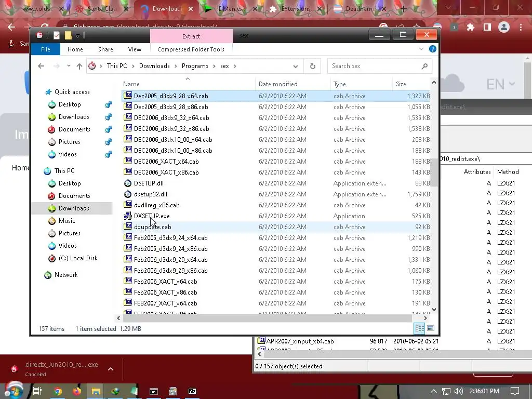Click the Up one level arrow in Explorer
This screenshot has width=532, height=399.
pyautogui.click(x=79, y=66)
